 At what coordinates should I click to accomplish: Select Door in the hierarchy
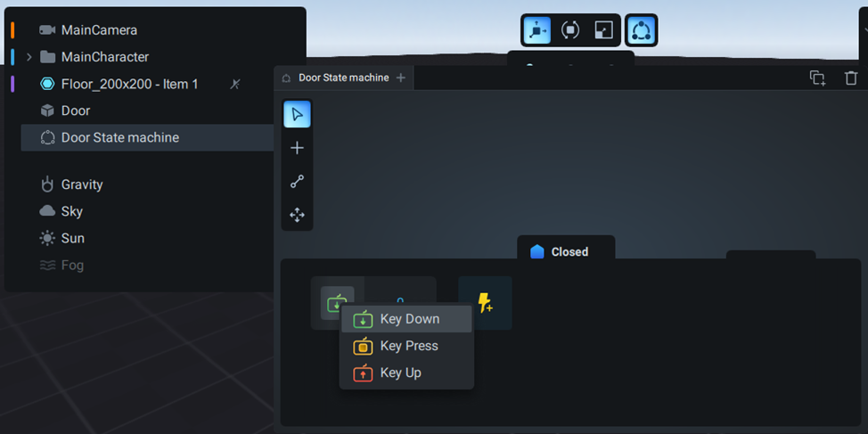(x=76, y=111)
